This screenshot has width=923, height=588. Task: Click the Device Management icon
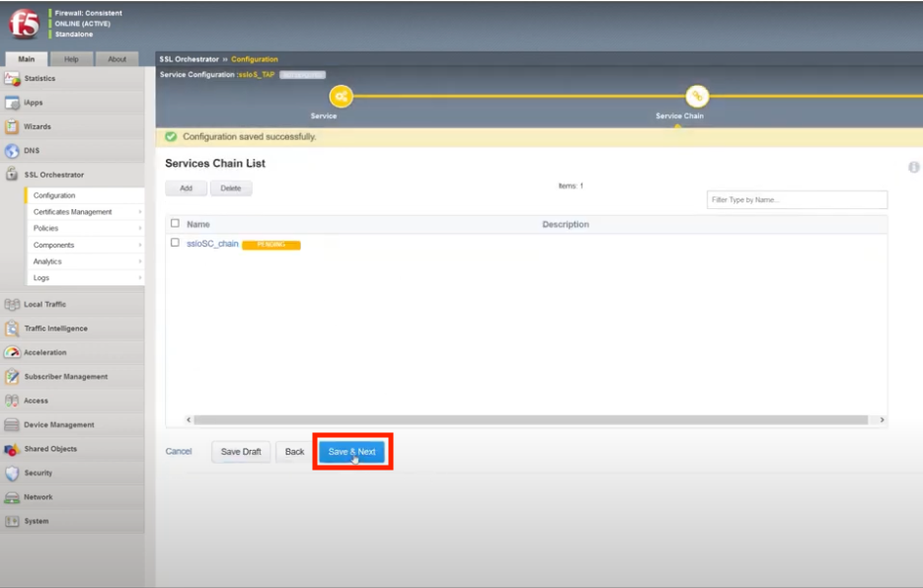coord(12,425)
